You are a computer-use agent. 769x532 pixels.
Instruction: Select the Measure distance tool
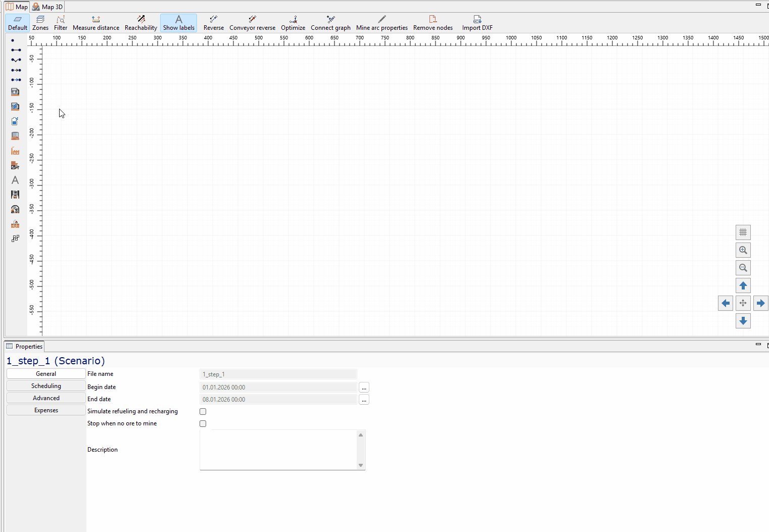96,23
